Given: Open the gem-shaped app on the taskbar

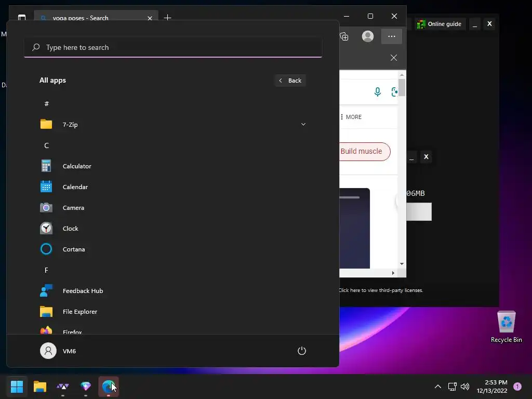Looking at the screenshot, I should pyautogui.click(x=86, y=387).
